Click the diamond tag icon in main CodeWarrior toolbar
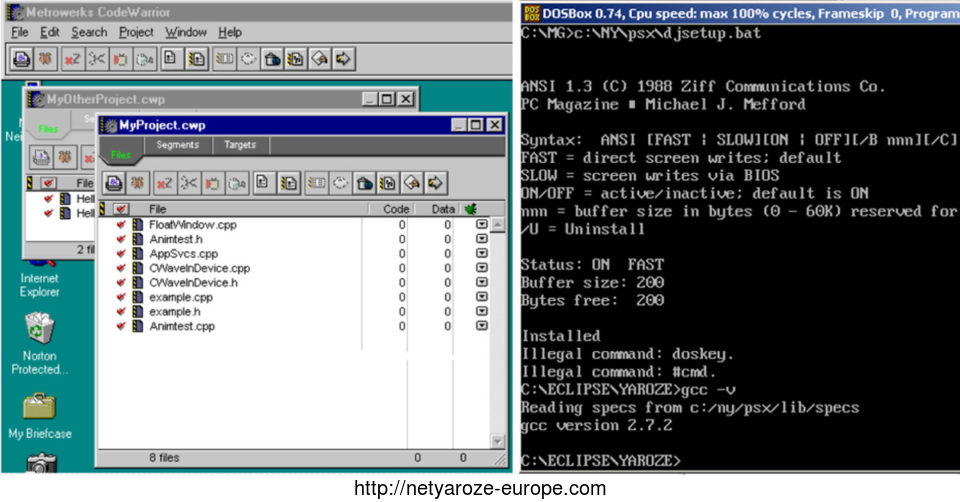Image resolution: width=960 pixels, height=502 pixels. [x=320, y=59]
